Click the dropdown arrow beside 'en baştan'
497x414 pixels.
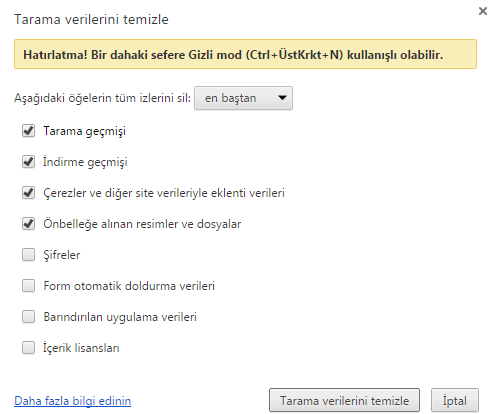(x=282, y=98)
